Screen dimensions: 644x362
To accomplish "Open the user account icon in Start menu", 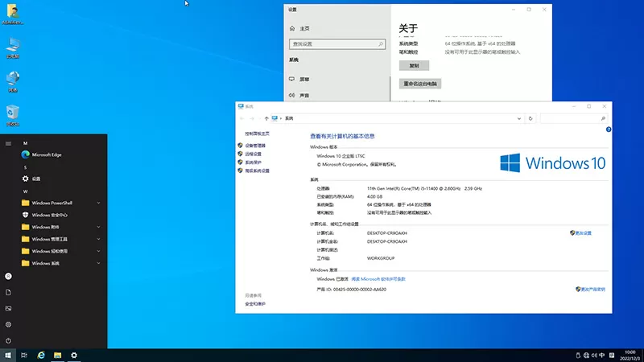I will (x=8, y=276).
